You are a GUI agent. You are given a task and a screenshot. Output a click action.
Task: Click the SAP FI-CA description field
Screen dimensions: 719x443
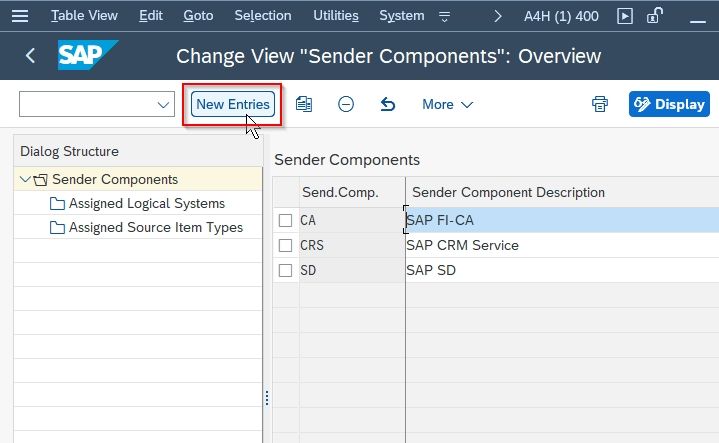pos(562,220)
